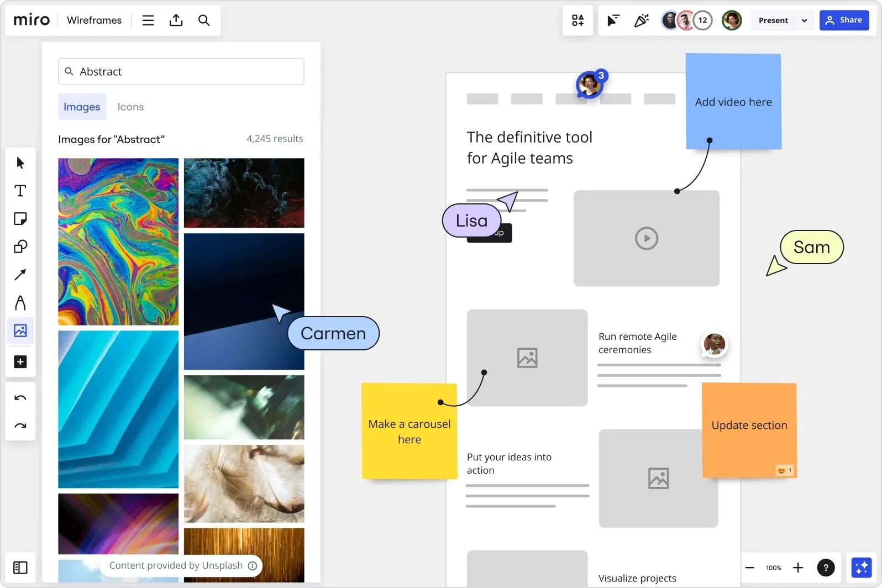The image size is (882, 588).
Task: Click the undo arrow
Action: pos(20,398)
